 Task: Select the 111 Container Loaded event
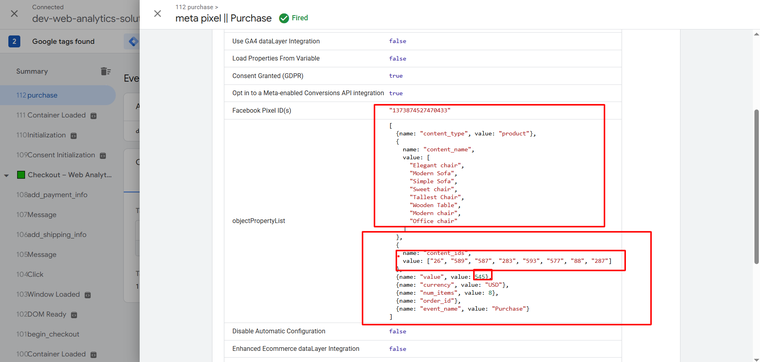pos(58,115)
